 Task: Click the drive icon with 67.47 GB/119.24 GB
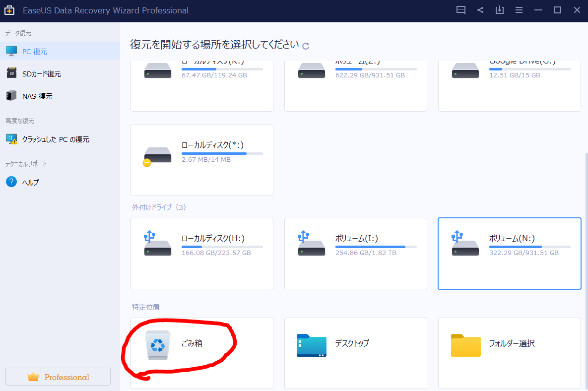pos(157,70)
